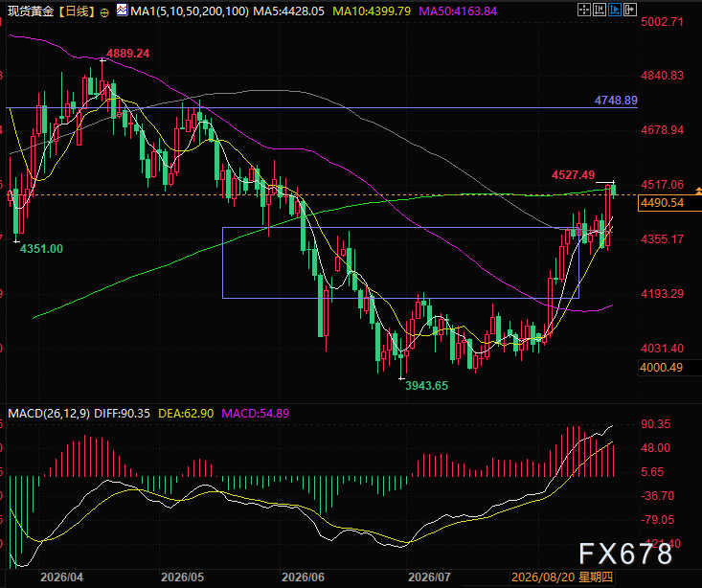
Task: Click the 4031.40 price axis value
Action: click(662, 349)
